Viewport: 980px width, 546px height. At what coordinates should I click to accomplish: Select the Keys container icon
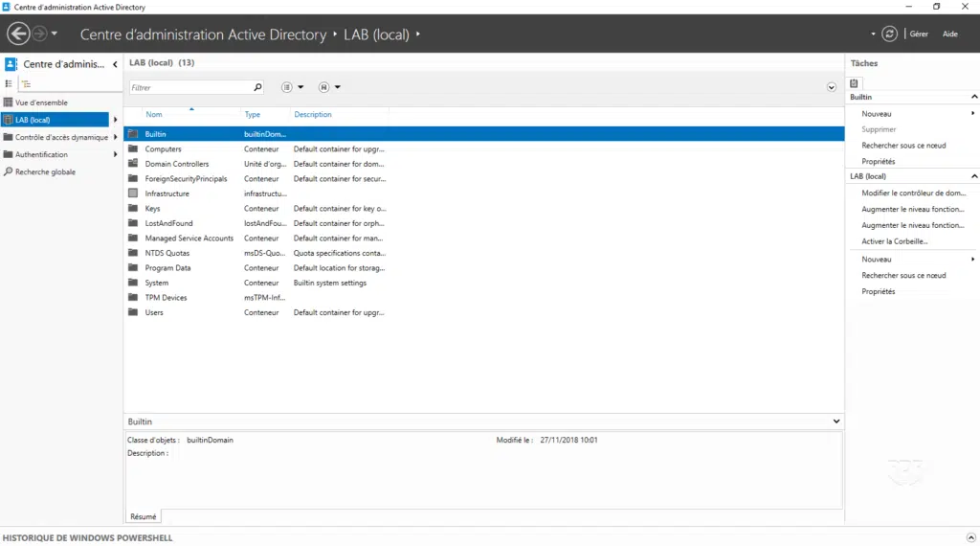click(133, 208)
